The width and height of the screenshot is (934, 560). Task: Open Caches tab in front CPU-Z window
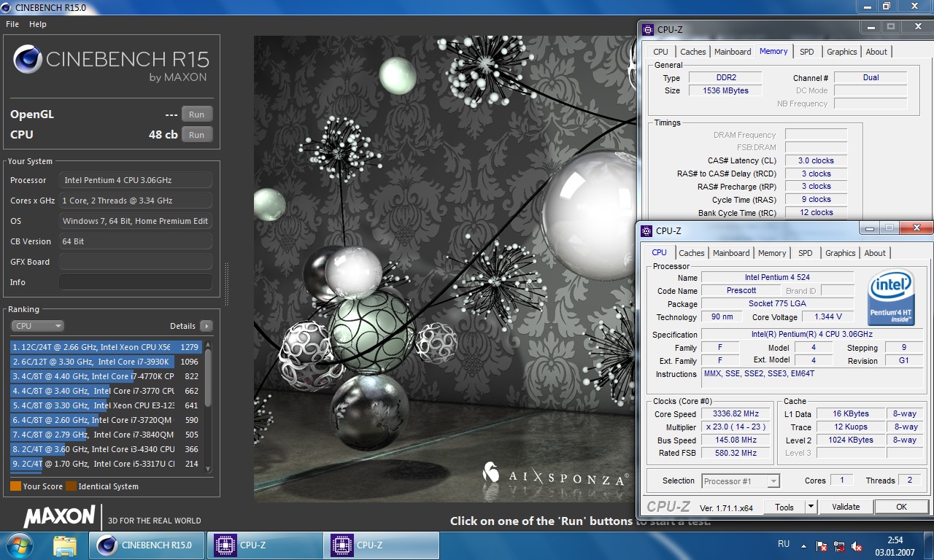click(692, 253)
